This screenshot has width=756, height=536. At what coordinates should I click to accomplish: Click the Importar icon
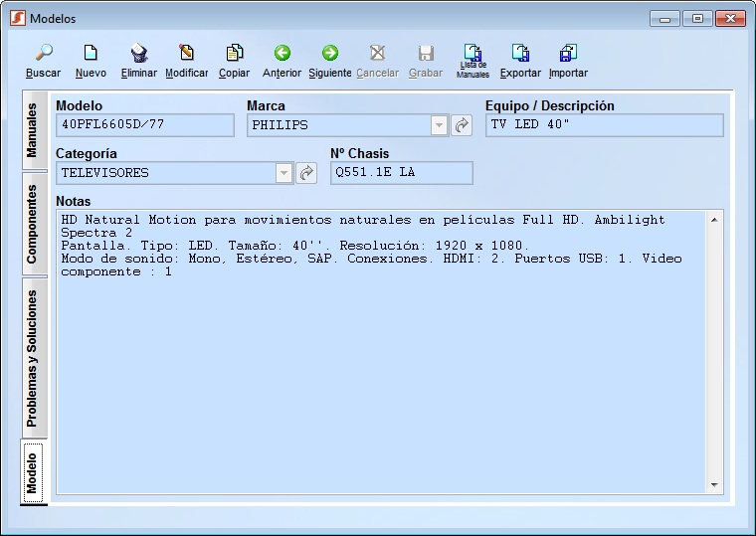(568, 55)
